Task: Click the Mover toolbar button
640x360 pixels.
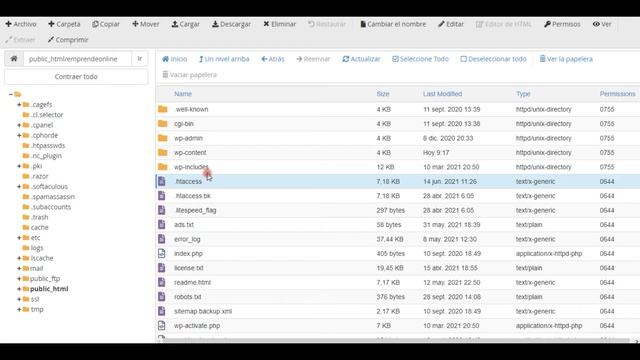Action: [x=146, y=24]
